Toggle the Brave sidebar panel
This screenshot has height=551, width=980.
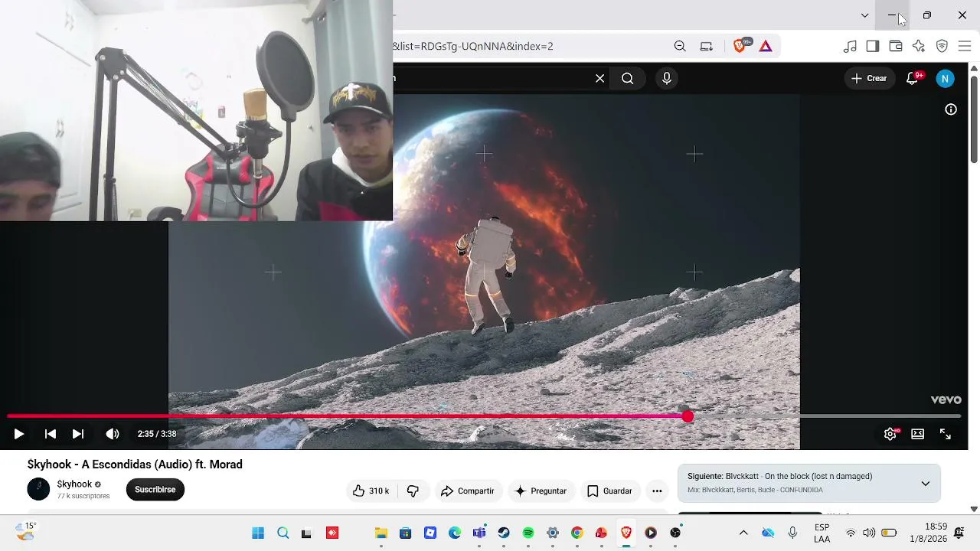tap(873, 46)
